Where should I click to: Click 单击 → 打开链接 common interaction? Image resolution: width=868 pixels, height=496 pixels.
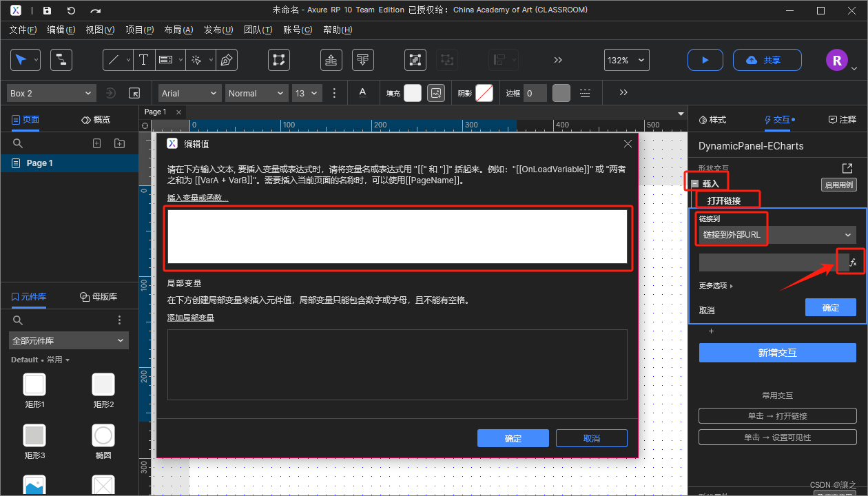pyautogui.click(x=778, y=416)
